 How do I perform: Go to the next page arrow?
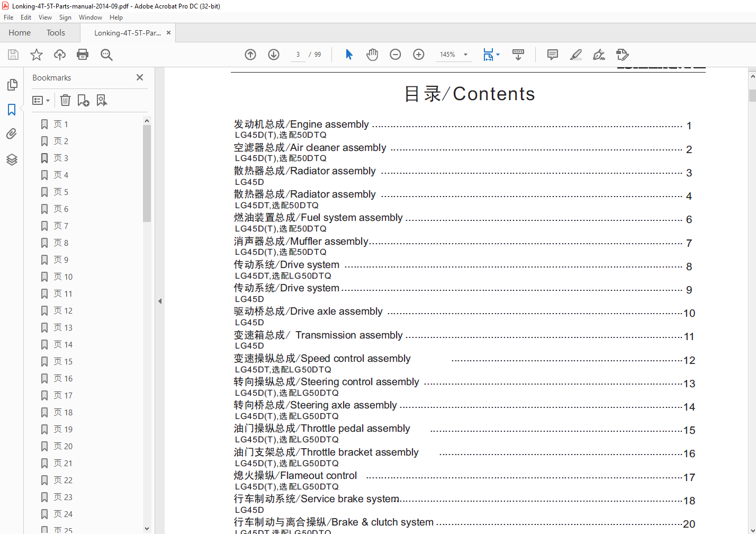click(274, 55)
